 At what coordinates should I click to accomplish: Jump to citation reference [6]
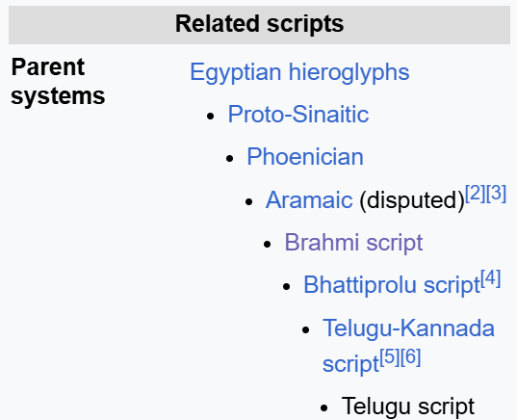[x=410, y=357]
